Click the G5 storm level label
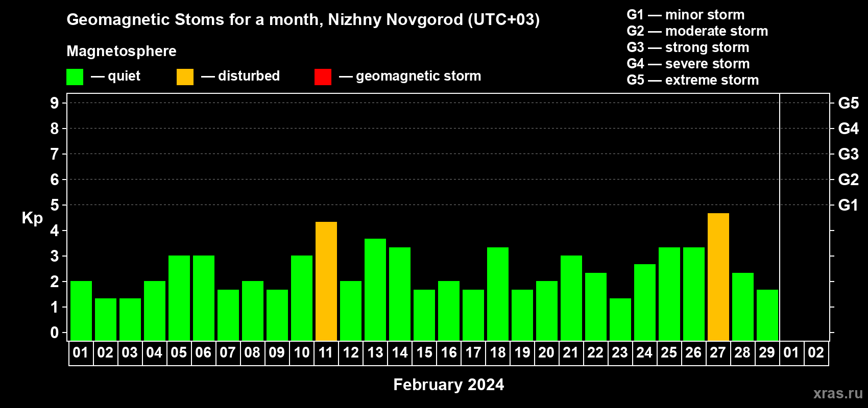 [x=849, y=103]
